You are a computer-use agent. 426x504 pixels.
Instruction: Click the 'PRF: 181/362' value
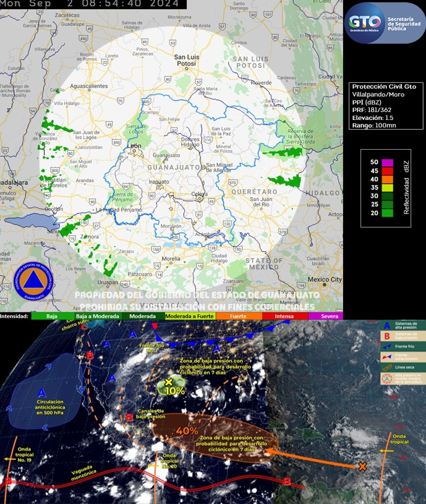[372, 109]
